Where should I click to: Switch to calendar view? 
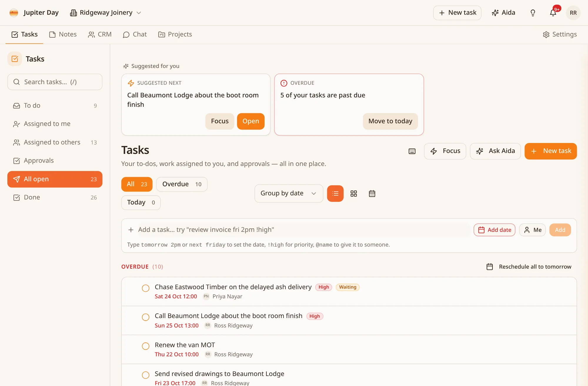372,194
